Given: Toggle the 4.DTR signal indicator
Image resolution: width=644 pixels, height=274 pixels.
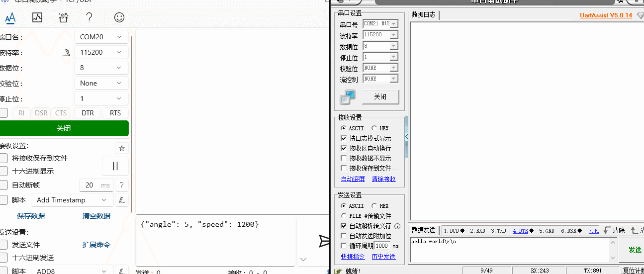Looking at the screenshot, I should coord(523,231).
